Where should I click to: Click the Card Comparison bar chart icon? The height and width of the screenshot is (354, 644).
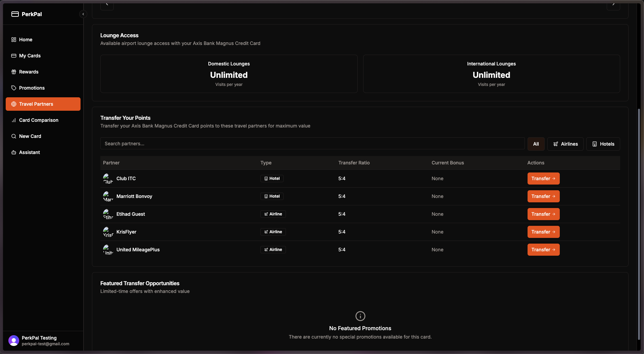14,120
